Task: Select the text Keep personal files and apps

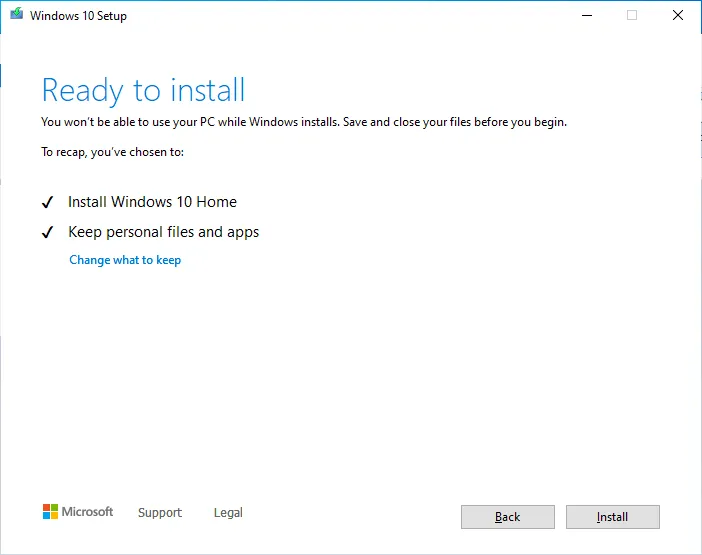Action: coord(163,232)
